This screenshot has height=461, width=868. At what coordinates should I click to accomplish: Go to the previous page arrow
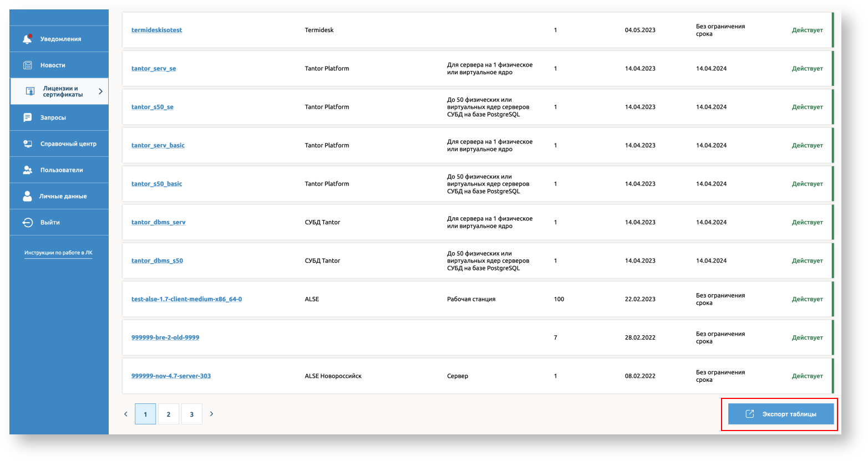point(126,414)
